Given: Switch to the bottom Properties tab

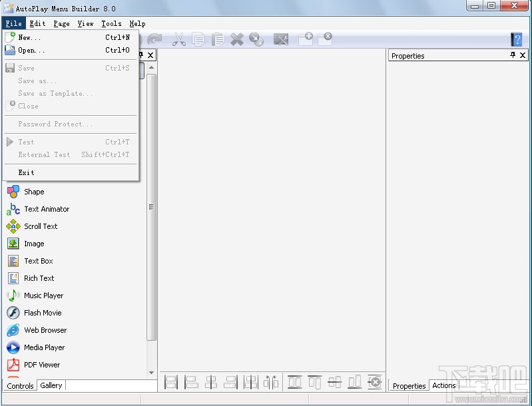Looking at the screenshot, I should coord(409,385).
